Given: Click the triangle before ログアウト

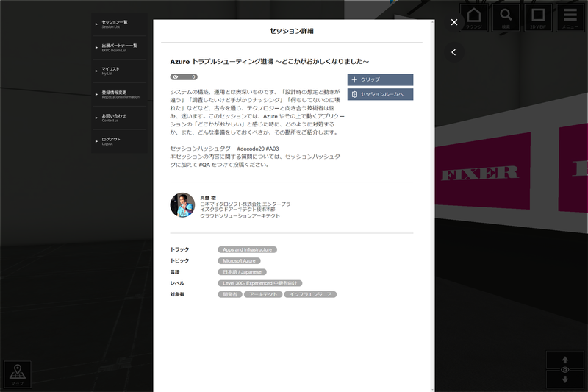Looking at the screenshot, I should tap(97, 141).
